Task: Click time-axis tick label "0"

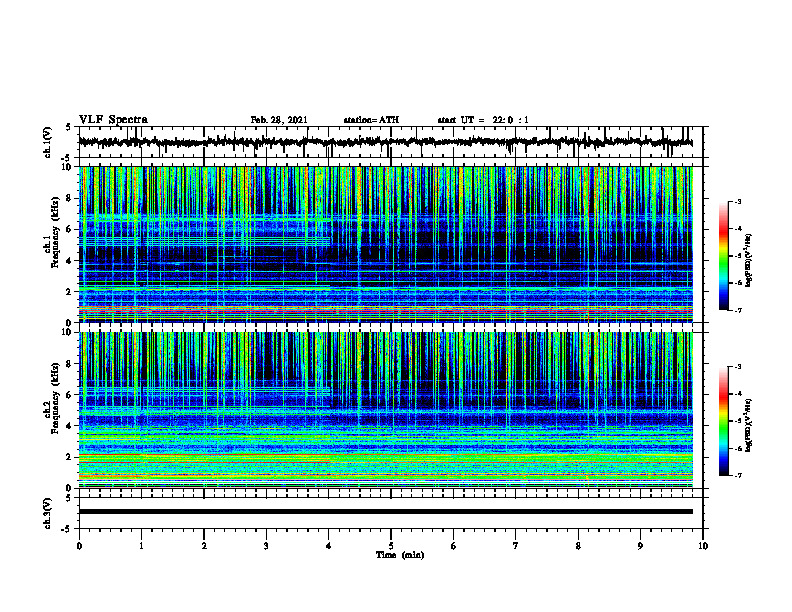Action: pos(79,546)
